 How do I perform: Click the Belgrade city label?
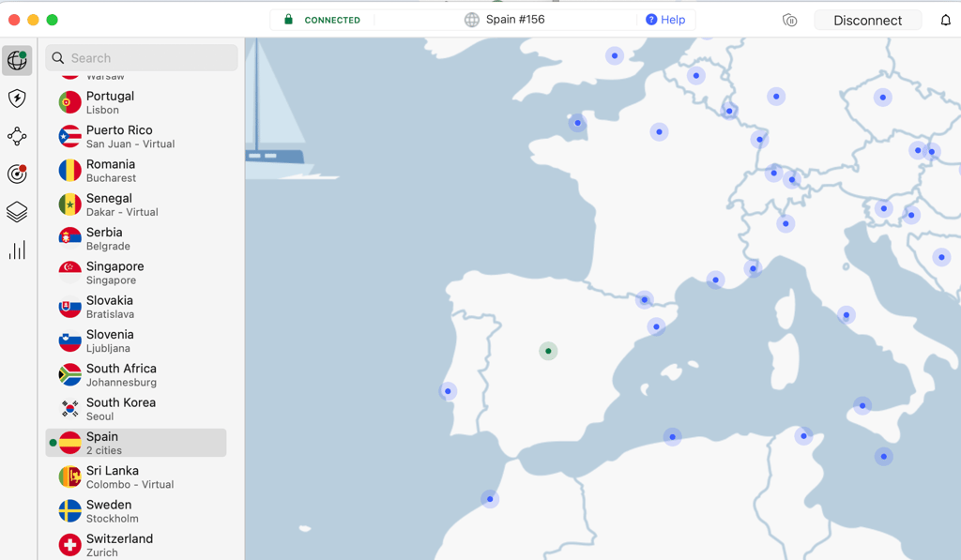[108, 247]
